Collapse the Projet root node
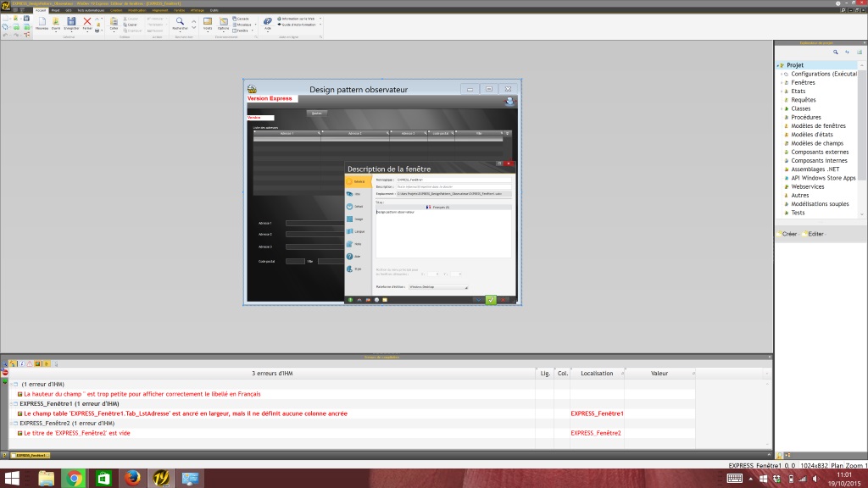The image size is (868, 488). pyautogui.click(x=777, y=65)
